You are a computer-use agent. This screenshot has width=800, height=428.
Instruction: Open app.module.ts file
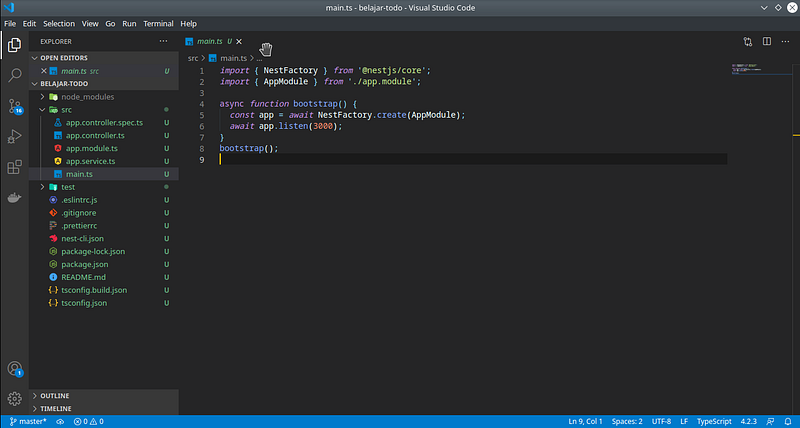click(x=104, y=148)
